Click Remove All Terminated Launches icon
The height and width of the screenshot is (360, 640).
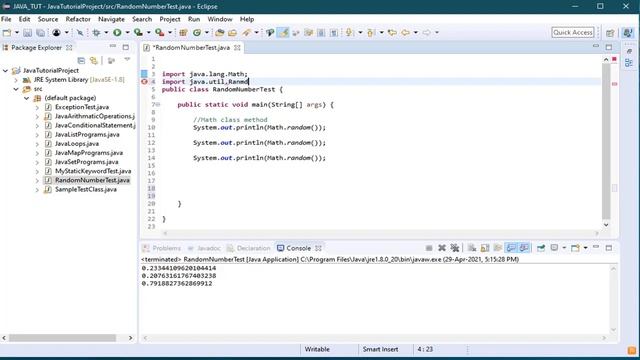[455, 248]
